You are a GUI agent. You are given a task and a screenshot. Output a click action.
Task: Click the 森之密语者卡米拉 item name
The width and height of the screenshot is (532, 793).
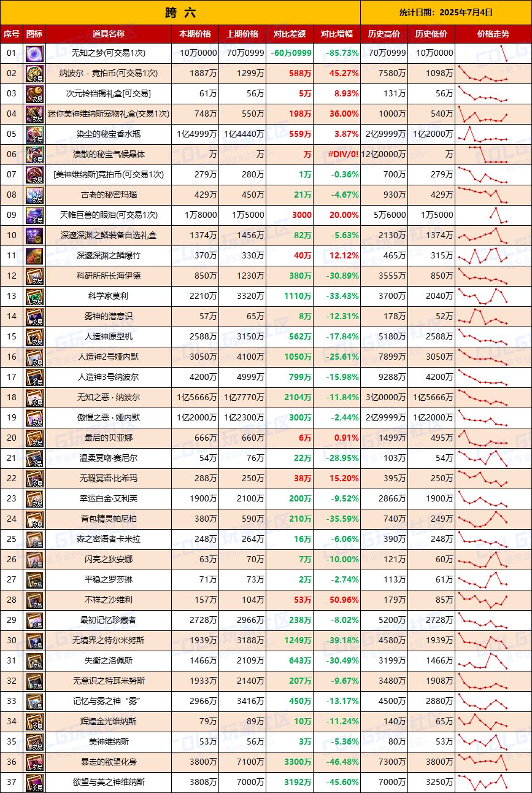pos(109,540)
